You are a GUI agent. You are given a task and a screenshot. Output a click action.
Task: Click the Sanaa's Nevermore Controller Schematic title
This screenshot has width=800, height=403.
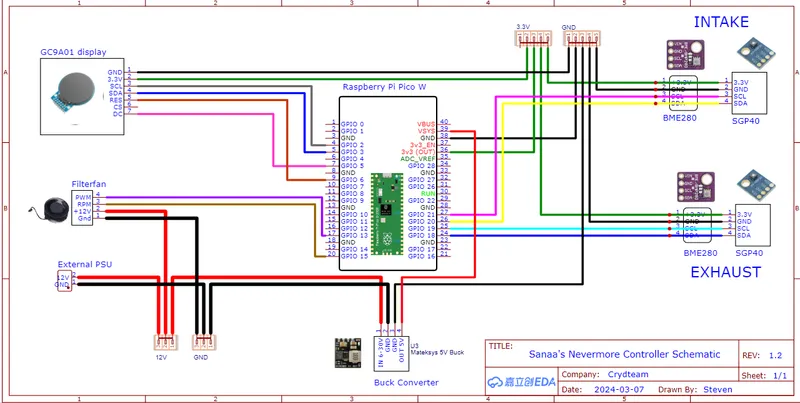[x=624, y=354]
